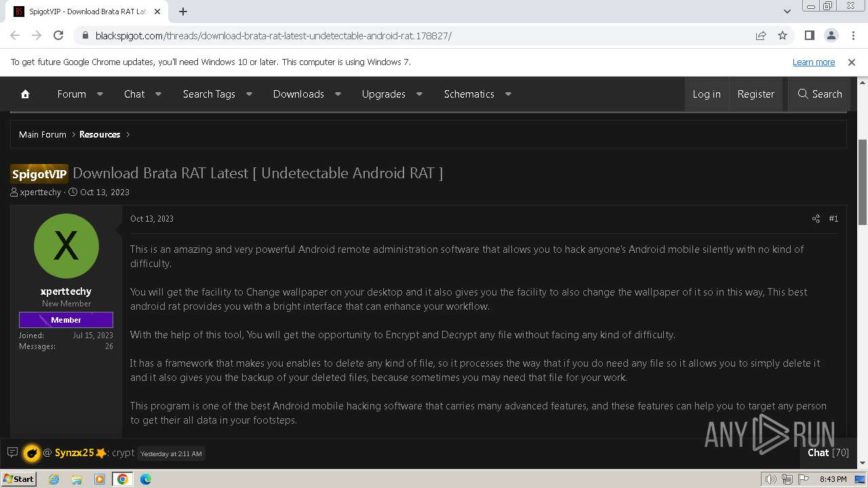Open file explorer taskbar icon

(x=77, y=479)
